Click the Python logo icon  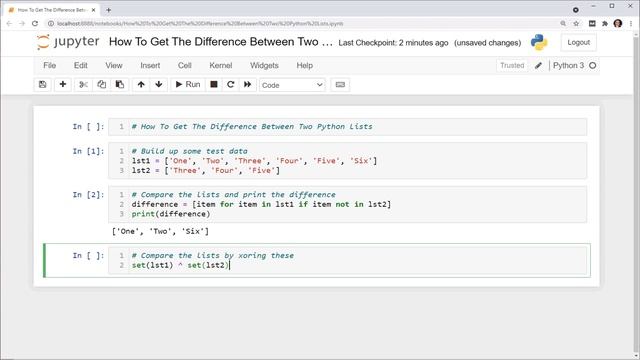point(539,42)
